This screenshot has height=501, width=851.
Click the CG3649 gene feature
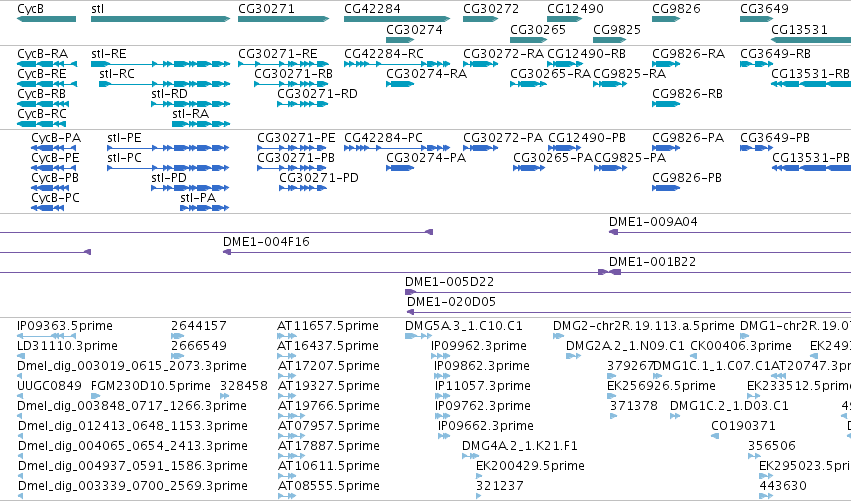pyautogui.click(x=757, y=19)
